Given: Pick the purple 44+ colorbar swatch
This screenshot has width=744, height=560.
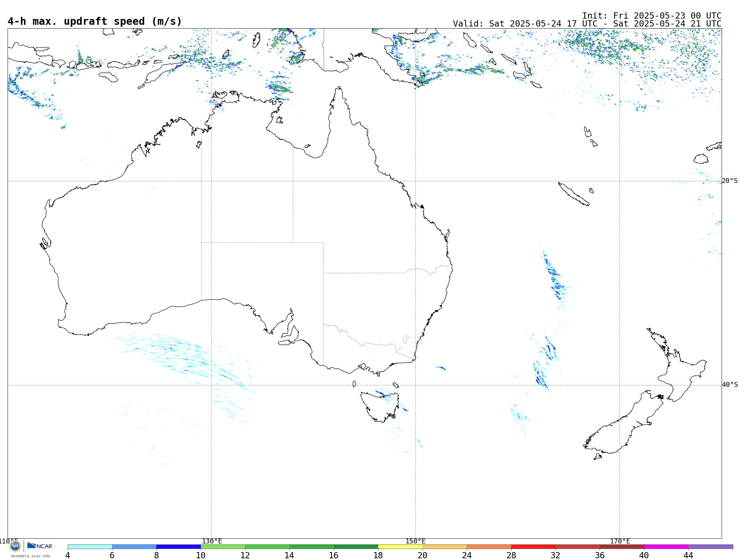Looking at the screenshot, I should [711, 547].
